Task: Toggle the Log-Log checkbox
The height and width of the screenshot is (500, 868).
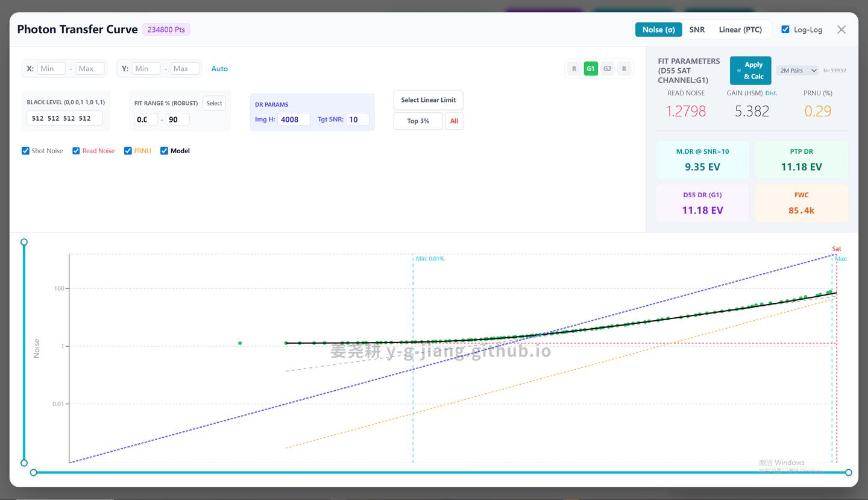Action: (x=785, y=30)
